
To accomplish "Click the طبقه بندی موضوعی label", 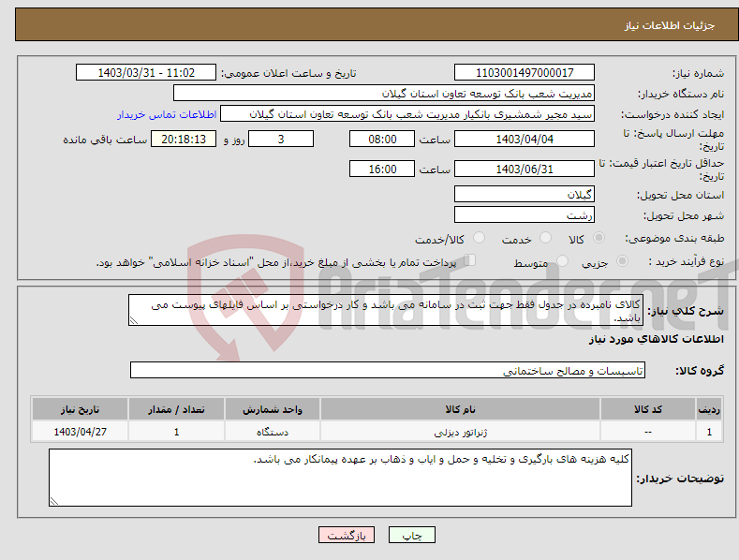I will coord(674,239).
